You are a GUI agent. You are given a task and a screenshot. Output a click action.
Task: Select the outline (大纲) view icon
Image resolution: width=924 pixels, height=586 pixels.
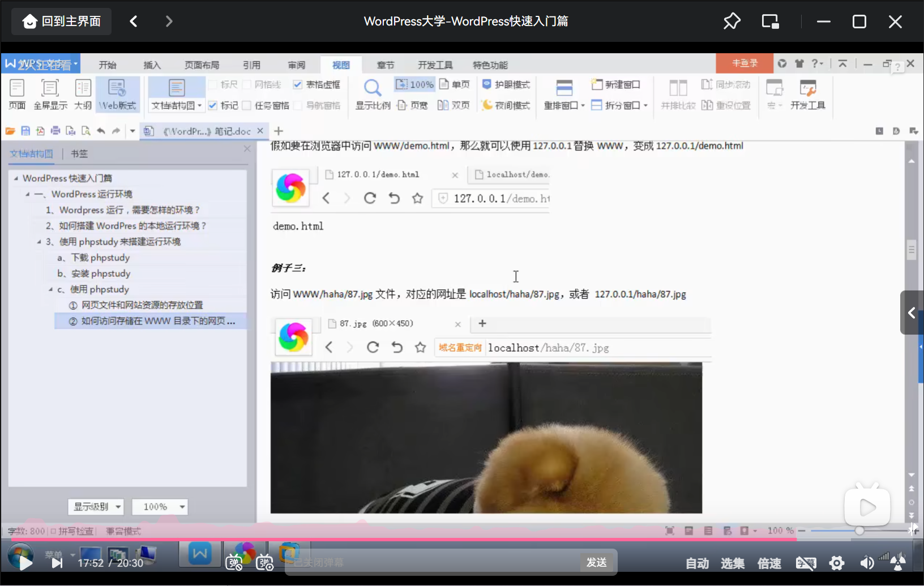tap(83, 94)
